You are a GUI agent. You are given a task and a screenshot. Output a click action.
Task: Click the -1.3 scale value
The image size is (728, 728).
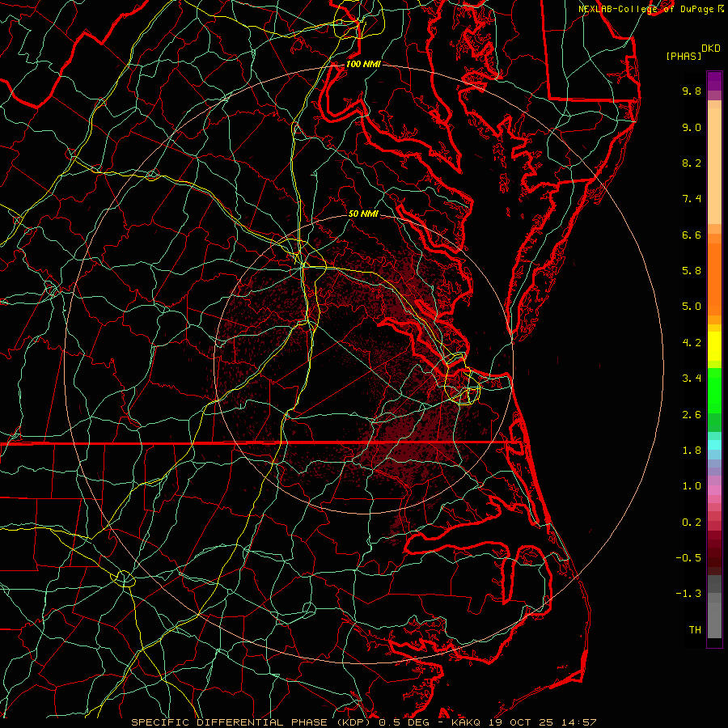click(688, 594)
